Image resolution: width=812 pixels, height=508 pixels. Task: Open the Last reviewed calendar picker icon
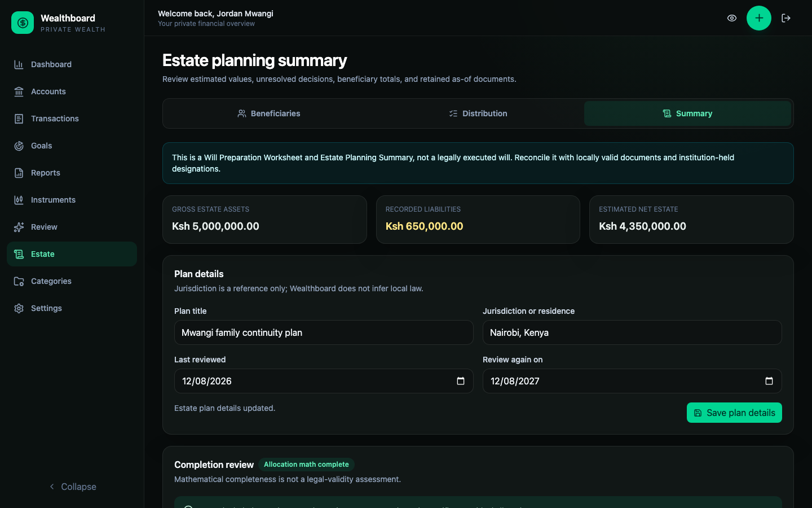(x=461, y=381)
